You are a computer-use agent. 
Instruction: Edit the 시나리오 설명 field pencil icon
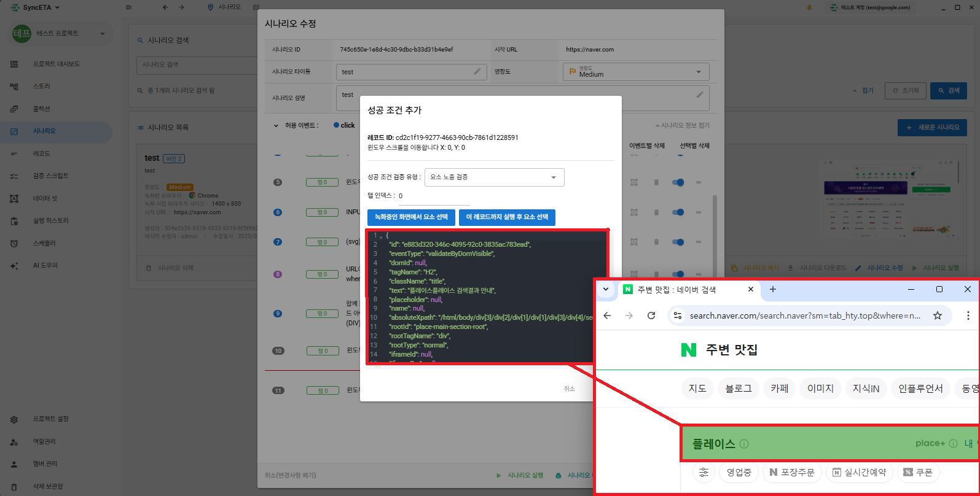(699, 95)
